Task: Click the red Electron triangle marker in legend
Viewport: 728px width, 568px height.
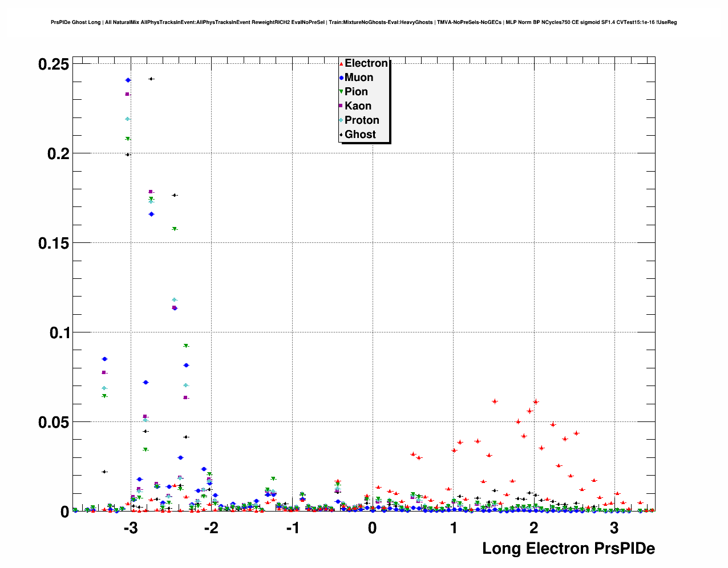Action: click(341, 64)
